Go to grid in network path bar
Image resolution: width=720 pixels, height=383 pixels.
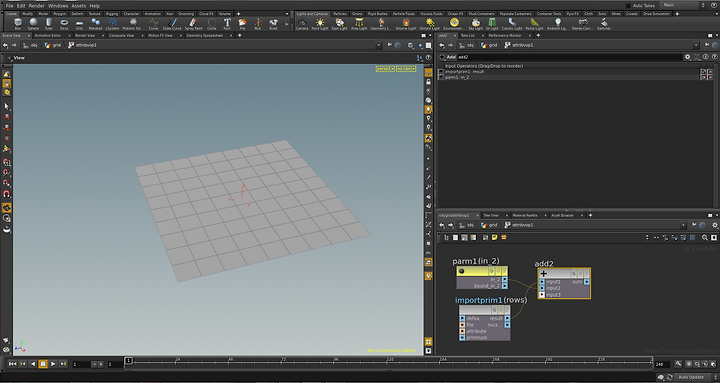(489, 225)
